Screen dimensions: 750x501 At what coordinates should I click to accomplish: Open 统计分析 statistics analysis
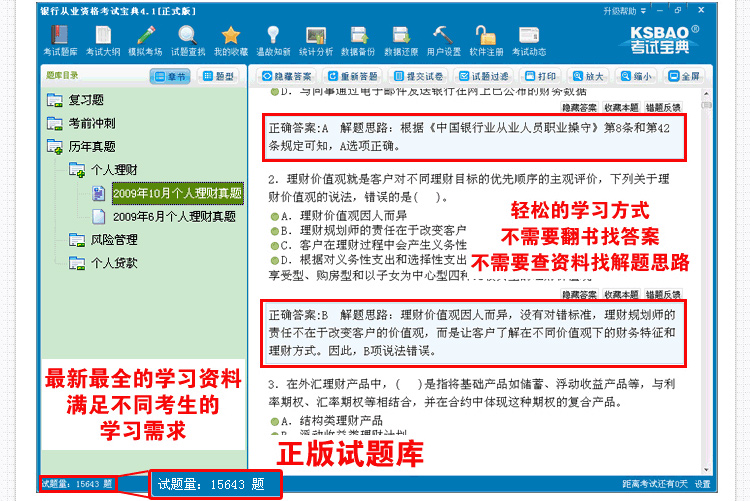coord(316,40)
